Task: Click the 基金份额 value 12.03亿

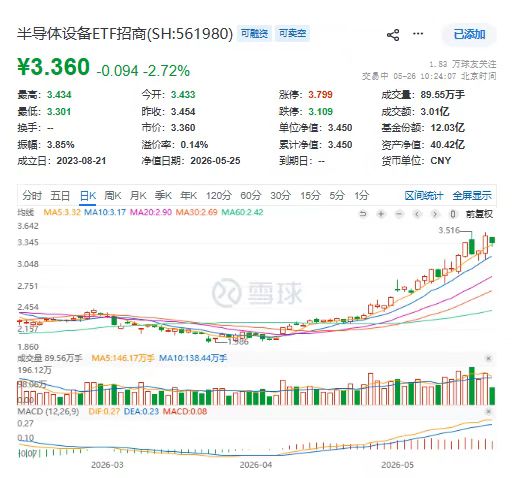Action: tap(447, 128)
